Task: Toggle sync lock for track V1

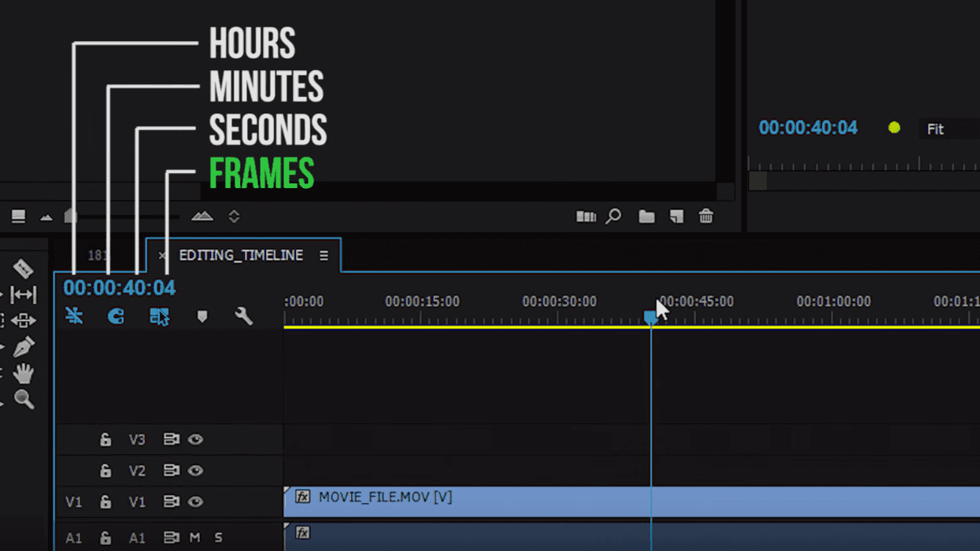Action: tap(171, 501)
